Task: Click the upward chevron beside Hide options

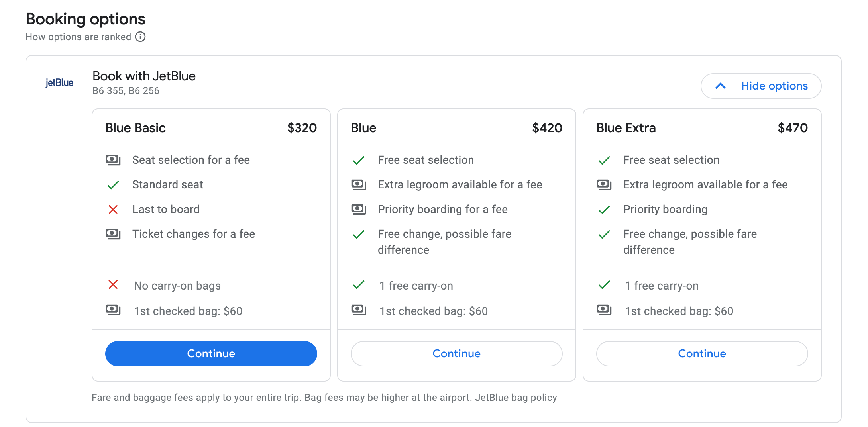Action: [x=721, y=86]
